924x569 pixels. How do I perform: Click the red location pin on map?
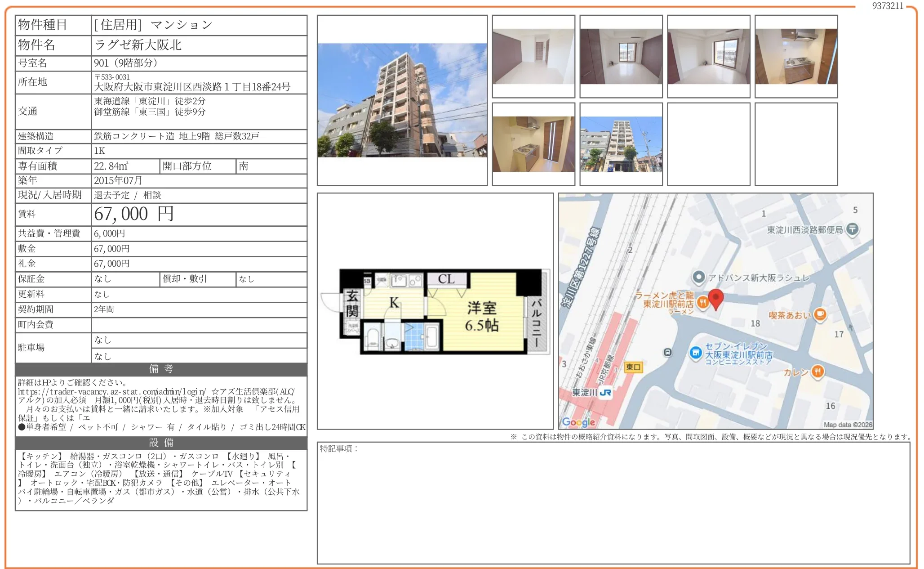click(x=715, y=298)
